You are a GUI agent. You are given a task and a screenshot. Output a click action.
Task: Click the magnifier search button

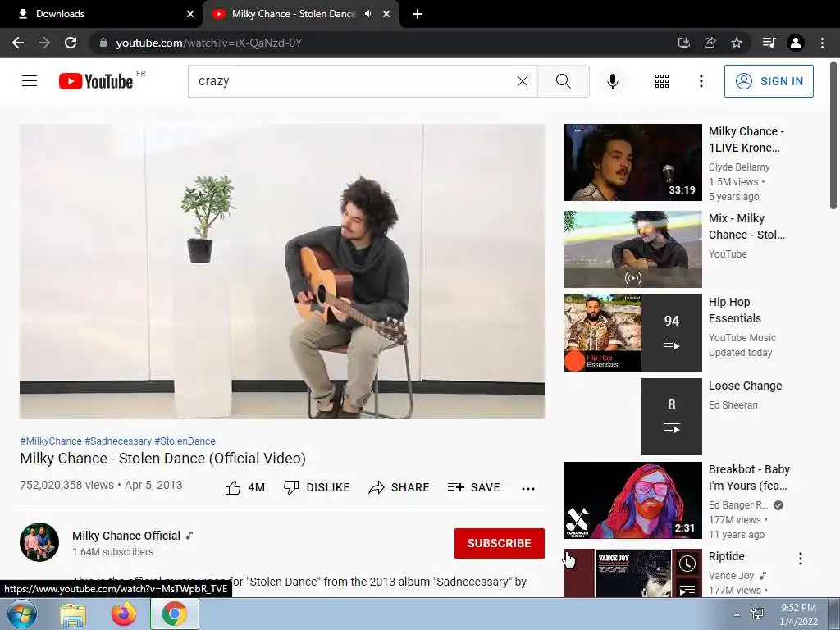coord(563,81)
